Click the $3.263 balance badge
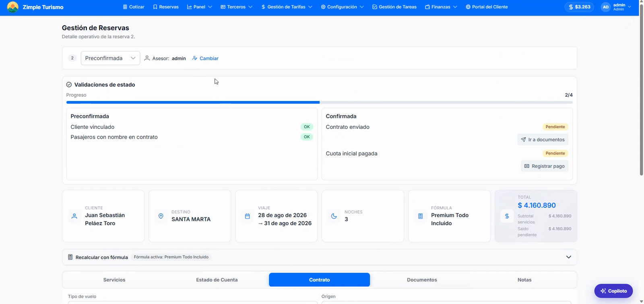Viewport: 644px width, 304px height. point(580,7)
